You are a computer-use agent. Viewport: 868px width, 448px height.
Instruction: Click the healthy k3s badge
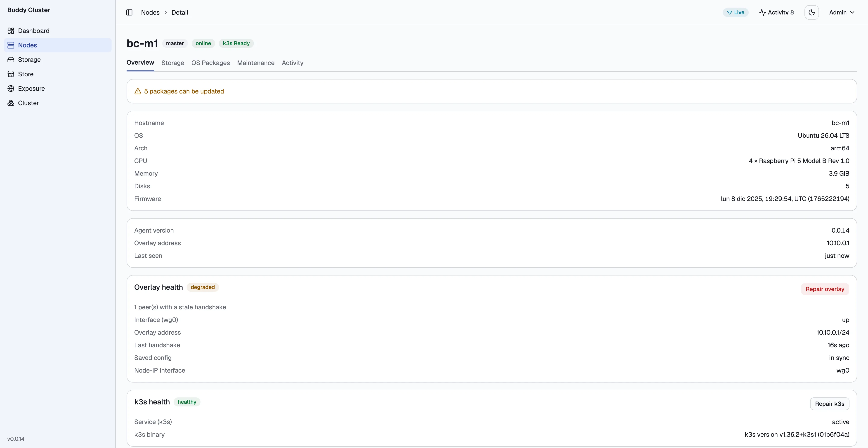[187, 402]
